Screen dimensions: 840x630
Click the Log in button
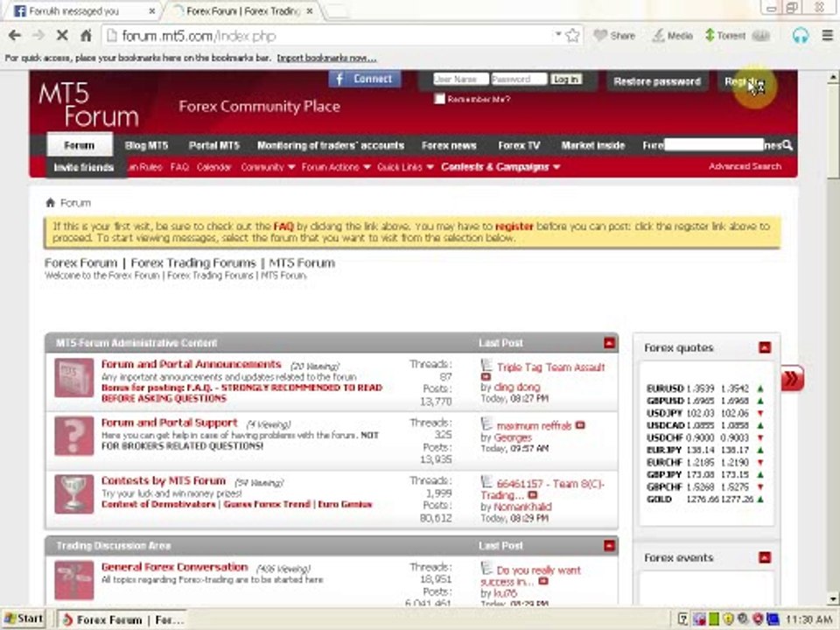(566, 80)
